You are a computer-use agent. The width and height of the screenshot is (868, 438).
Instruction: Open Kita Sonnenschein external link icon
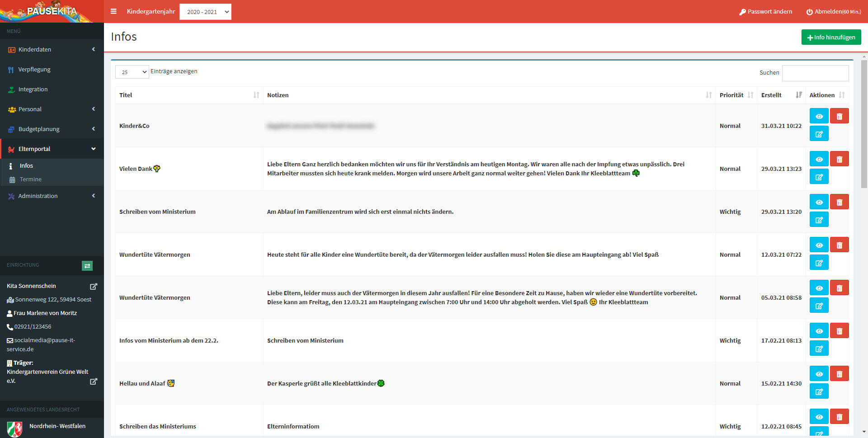[x=94, y=287]
